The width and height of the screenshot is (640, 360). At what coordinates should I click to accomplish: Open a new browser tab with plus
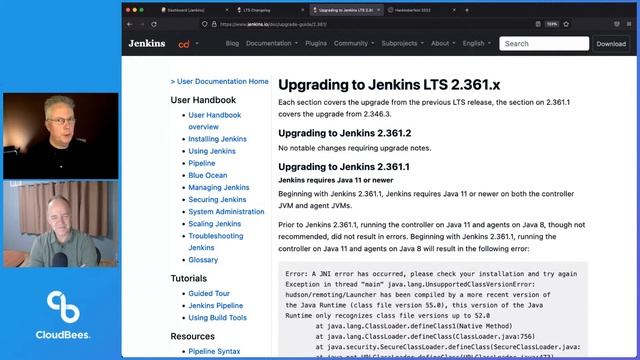click(467, 10)
